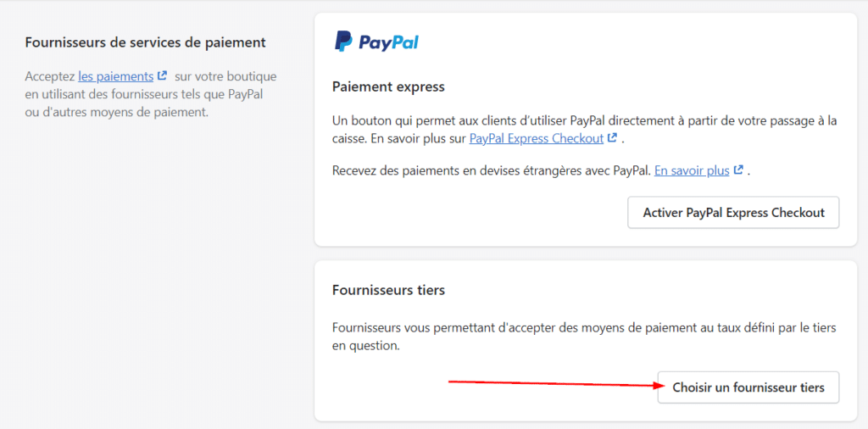Click the word 'Acceptez' in left description
868x429 pixels.
tap(50, 76)
